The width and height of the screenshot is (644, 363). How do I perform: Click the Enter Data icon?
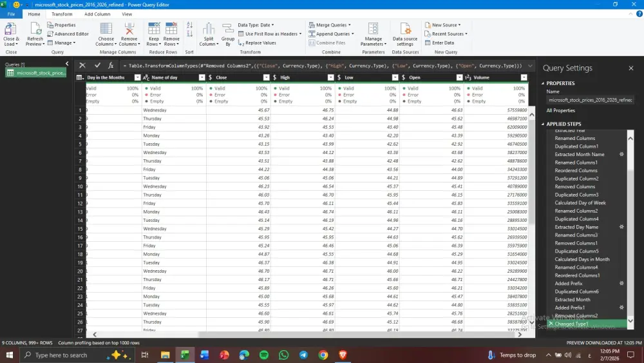(x=428, y=43)
